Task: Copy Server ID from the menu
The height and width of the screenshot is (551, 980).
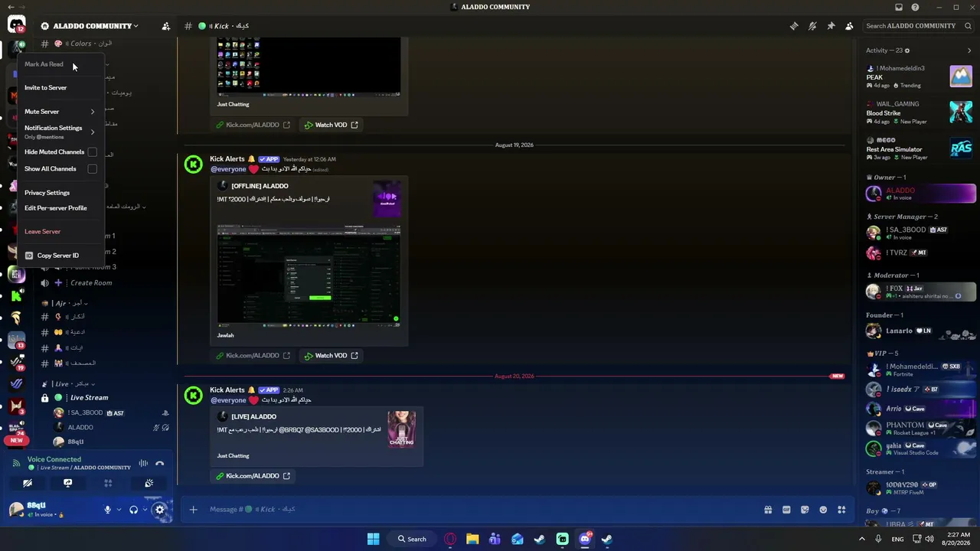Action: (60, 256)
